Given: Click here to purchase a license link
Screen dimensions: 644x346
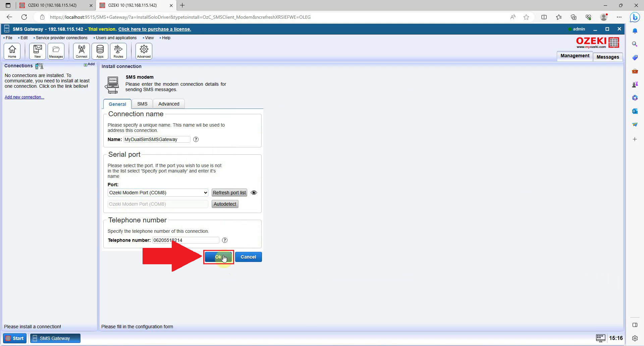Looking at the screenshot, I should [x=155, y=29].
